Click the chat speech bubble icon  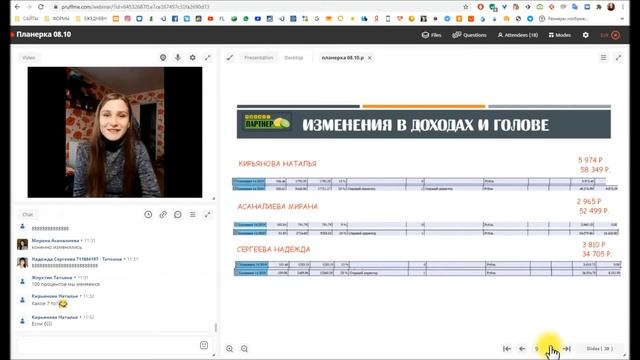click(x=178, y=214)
